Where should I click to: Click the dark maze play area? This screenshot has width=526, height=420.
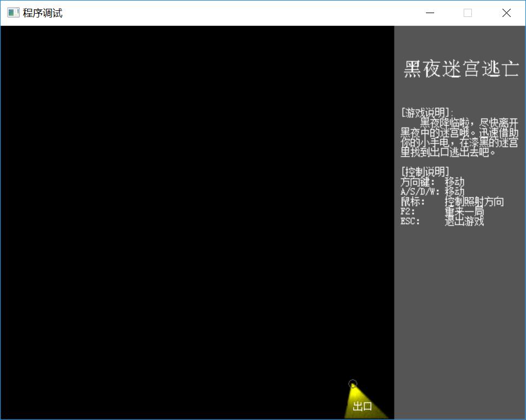191,219
